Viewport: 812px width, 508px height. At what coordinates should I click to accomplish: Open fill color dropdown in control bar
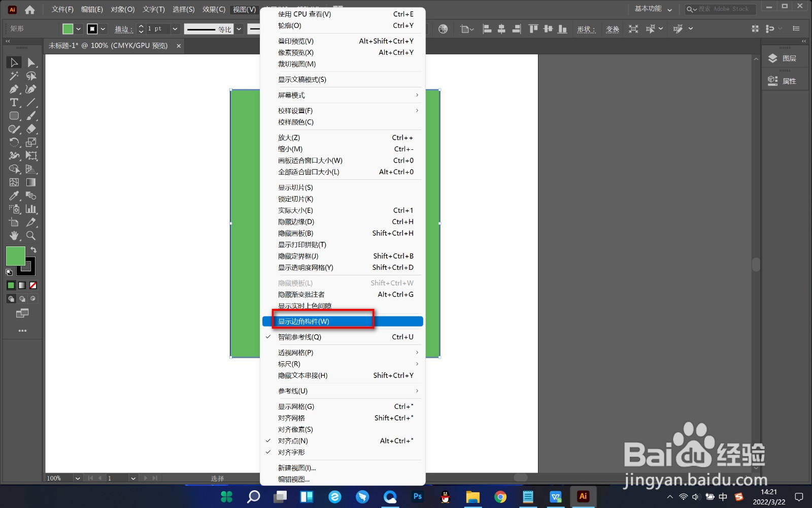[79, 29]
